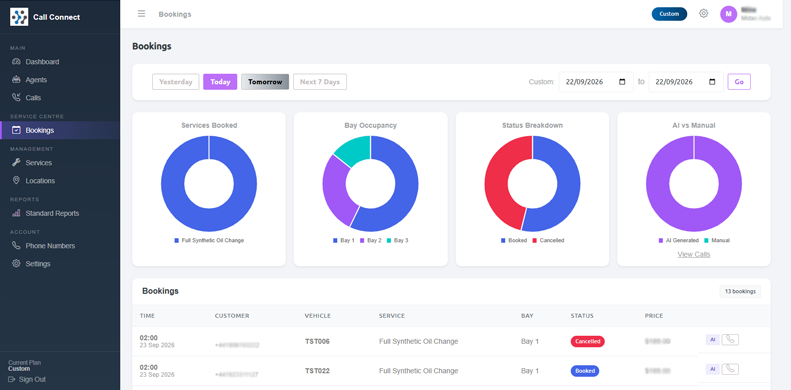Image resolution: width=791 pixels, height=390 pixels.
Task: Click the Locations pin sidebar icon
Action: pos(16,181)
